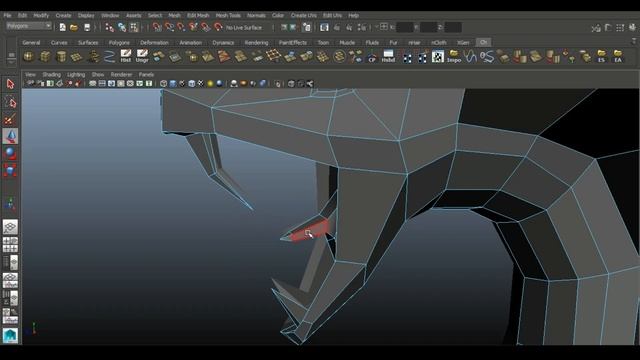Click the CP shelf icon
Viewport: 640px width, 360px height.
372,56
